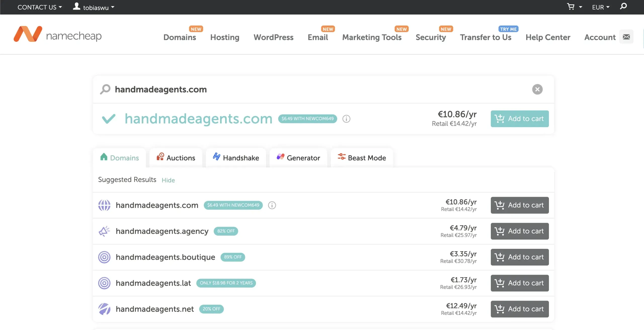Click the handmadeagents.lat domain name
Image resolution: width=644 pixels, height=330 pixels.
[x=153, y=283]
